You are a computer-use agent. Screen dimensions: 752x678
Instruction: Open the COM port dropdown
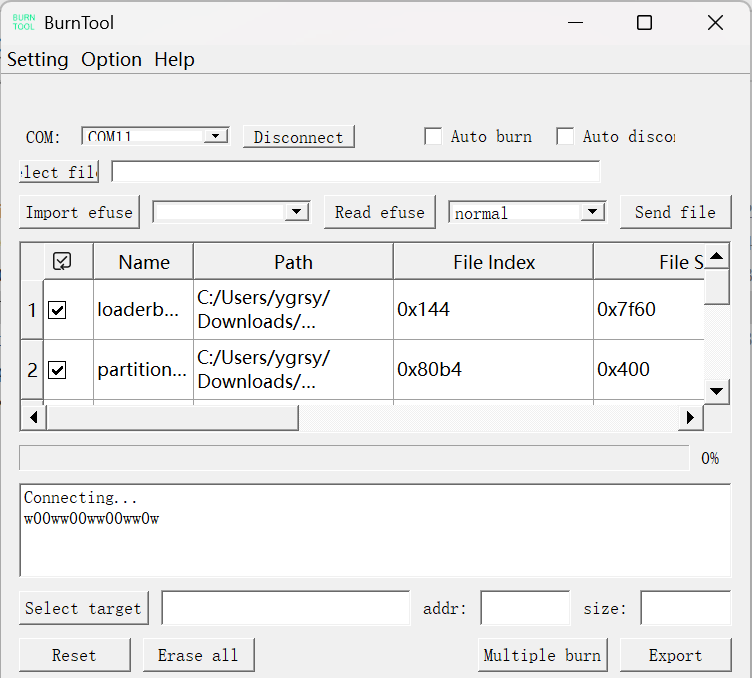[x=215, y=136]
